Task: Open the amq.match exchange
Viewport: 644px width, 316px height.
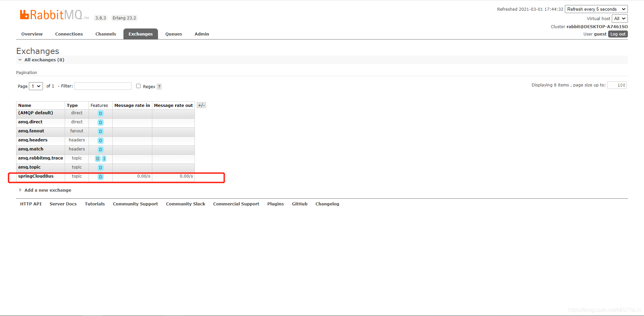Action: [31, 149]
